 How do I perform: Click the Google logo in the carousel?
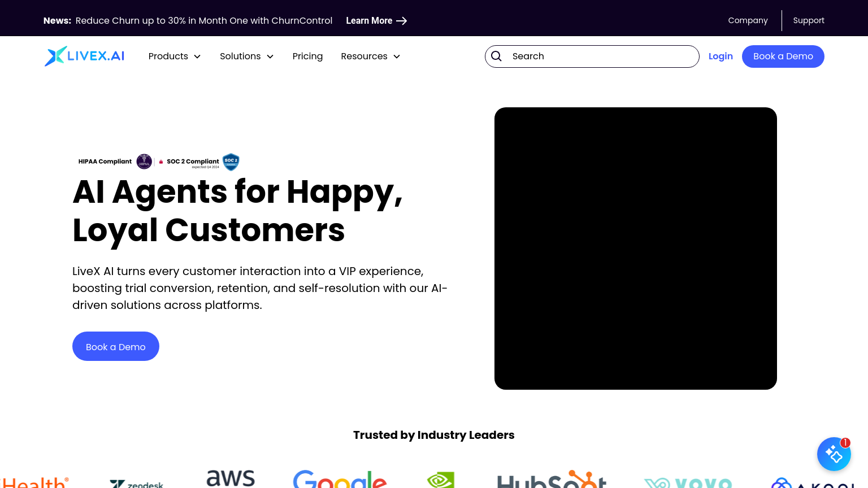pos(340,480)
